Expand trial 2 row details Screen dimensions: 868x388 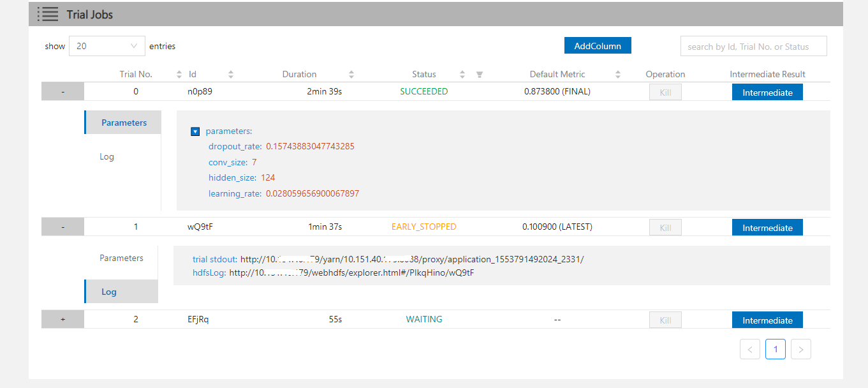(63, 320)
